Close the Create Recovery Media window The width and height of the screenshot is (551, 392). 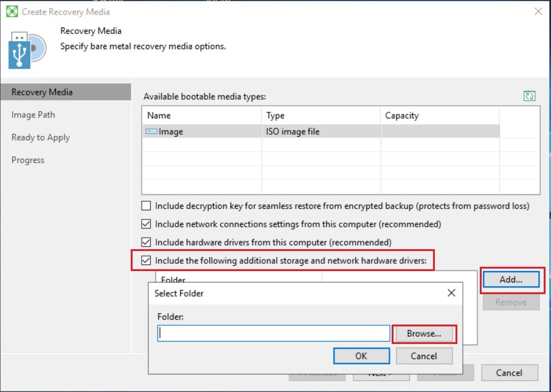(538, 11)
